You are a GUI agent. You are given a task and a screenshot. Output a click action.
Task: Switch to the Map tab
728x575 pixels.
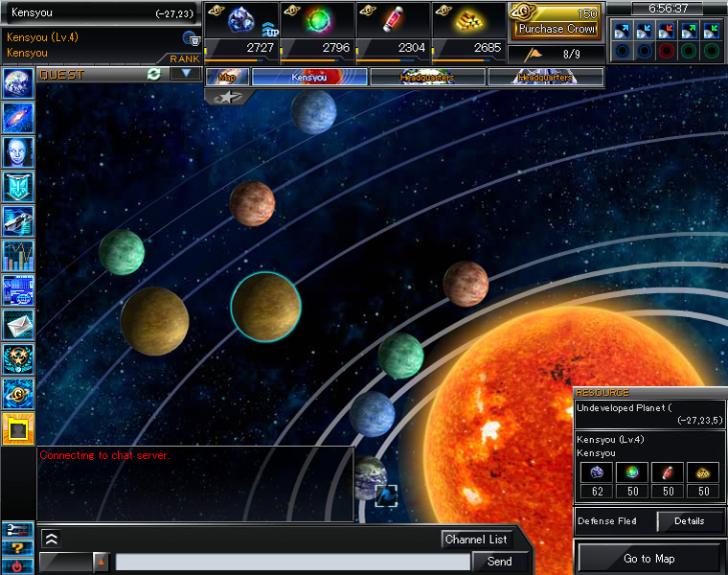pyautogui.click(x=228, y=77)
